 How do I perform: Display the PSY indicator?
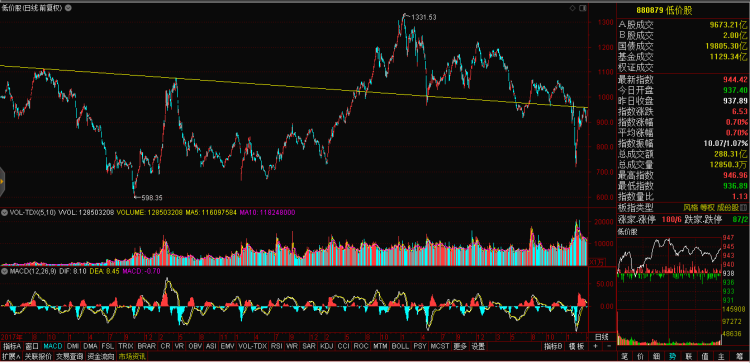[420, 346]
